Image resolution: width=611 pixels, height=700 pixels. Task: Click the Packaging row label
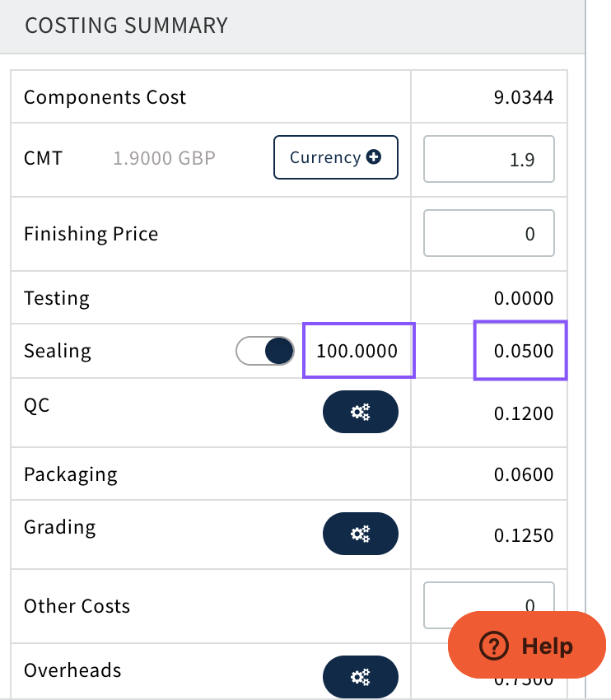click(x=71, y=475)
